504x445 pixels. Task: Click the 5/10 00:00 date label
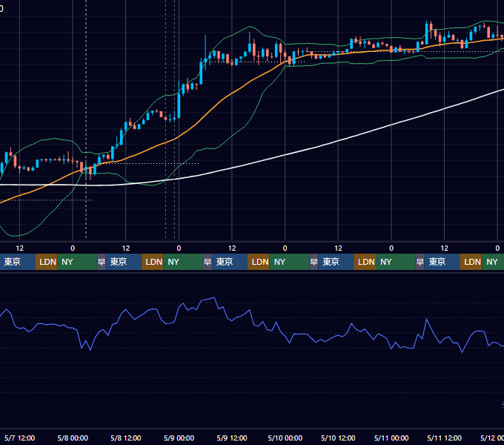(x=285, y=438)
